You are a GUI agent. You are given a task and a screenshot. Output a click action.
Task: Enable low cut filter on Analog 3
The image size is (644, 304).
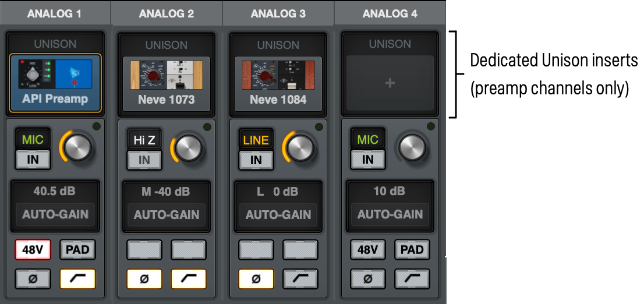[300, 279]
